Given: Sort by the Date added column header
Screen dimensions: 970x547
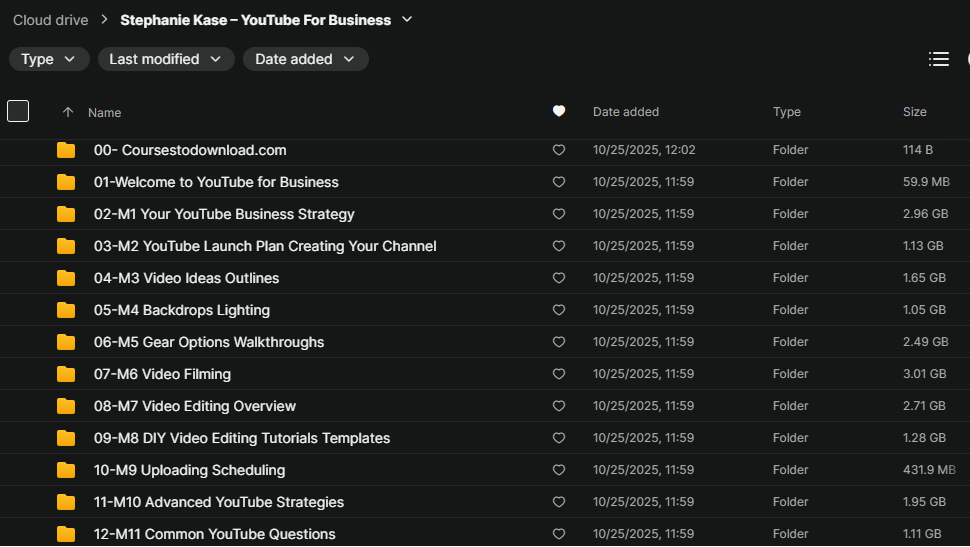Looking at the screenshot, I should [x=625, y=112].
